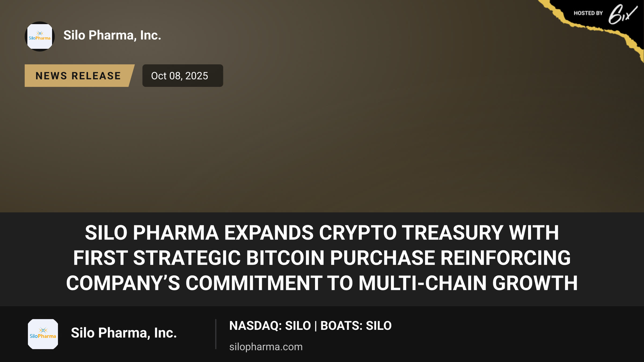The image size is (644, 362).
Task: Click the Silo Pharma, Inc. header name
Action: [x=112, y=35]
